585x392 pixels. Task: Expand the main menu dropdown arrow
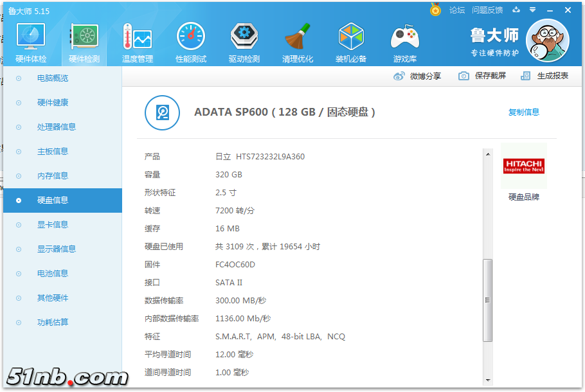(x=532, y=10)
